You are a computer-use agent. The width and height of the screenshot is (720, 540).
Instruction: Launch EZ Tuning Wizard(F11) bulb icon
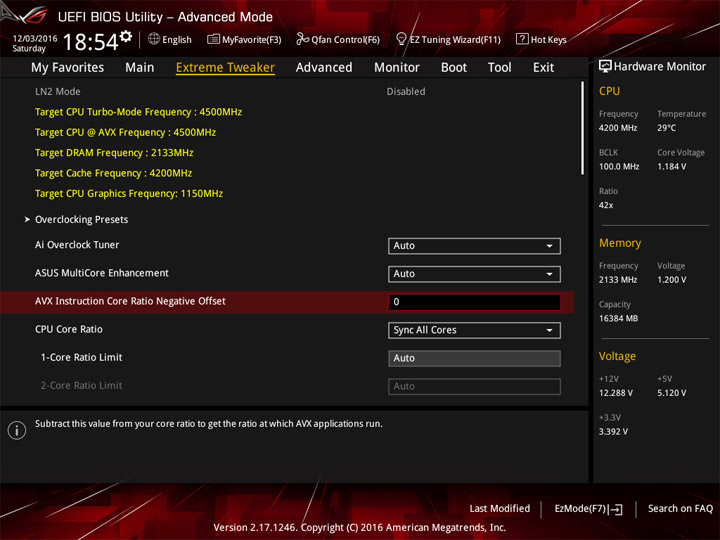(x=401, y=39)
